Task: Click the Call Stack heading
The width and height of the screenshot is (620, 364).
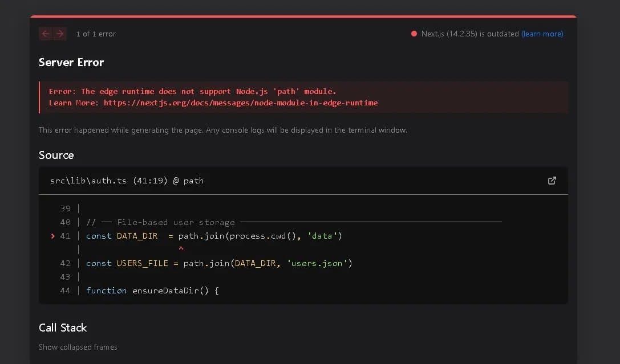Action: click(63, 328)
